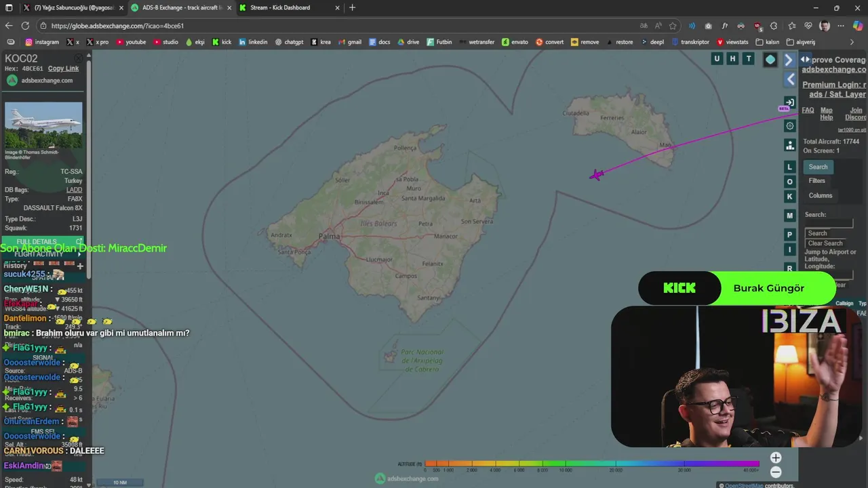Toggle the U map button
This screenshot has width=868, height=488.
(717, 59)
